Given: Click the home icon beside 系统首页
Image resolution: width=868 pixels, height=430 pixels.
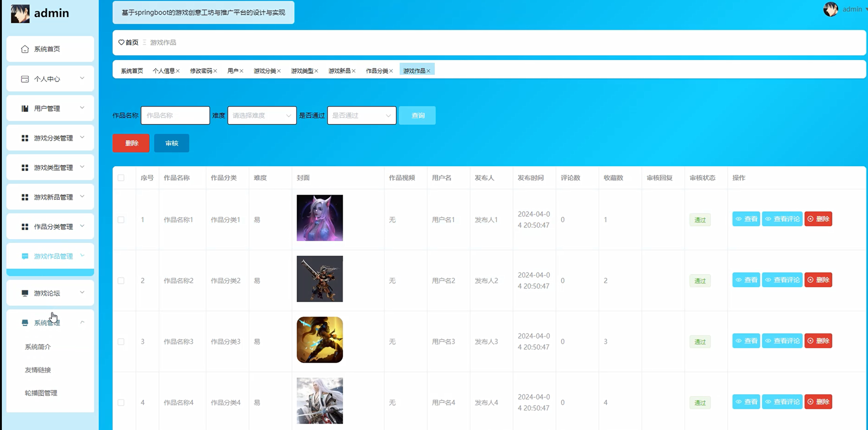Looking at the screenshot, I should pyautogui.click(x=25, y=49).
